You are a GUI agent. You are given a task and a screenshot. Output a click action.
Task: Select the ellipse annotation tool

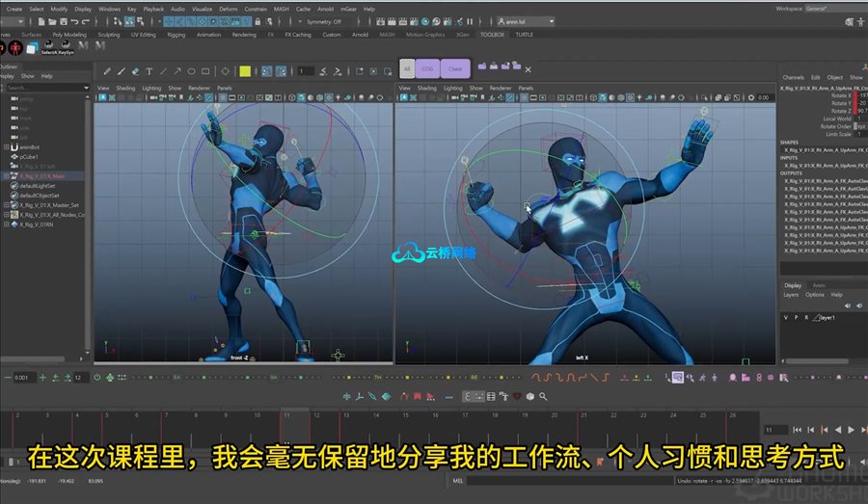coord(192,70)
